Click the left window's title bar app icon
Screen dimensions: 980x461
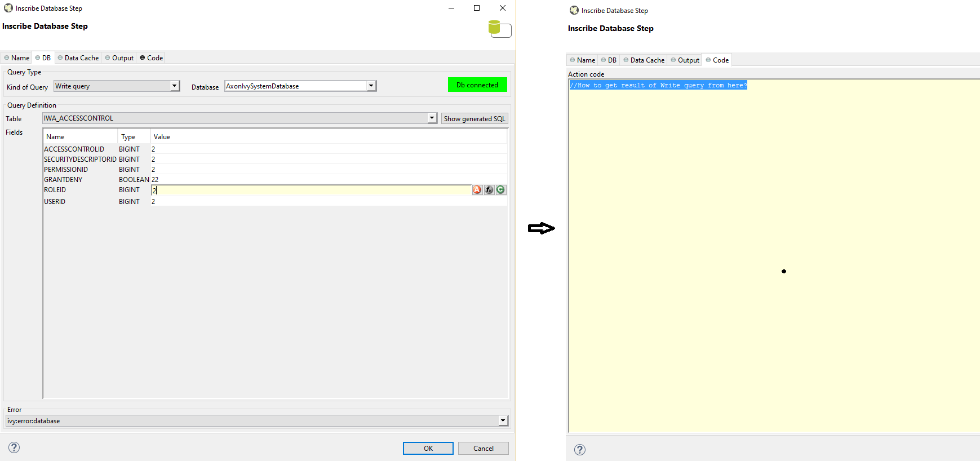pyautogui.click(x=8, y=8)
